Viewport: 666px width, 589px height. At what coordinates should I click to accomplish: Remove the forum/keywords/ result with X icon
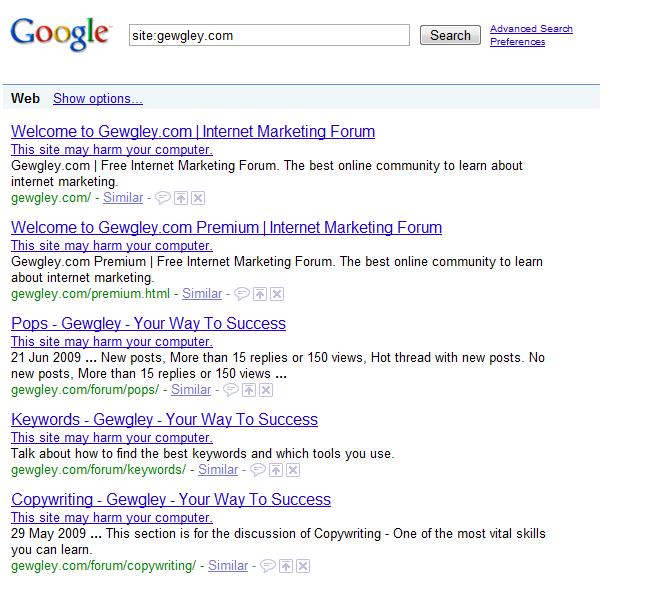(x=293, y=470)
